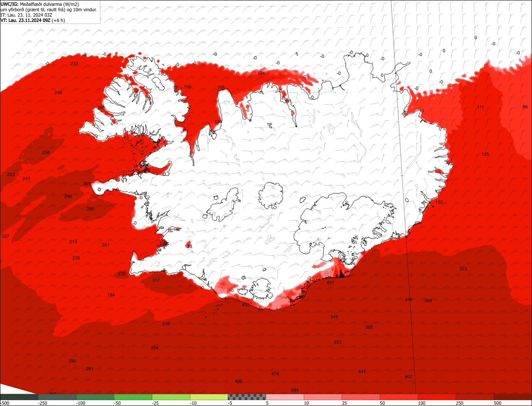
Task: Click the legend swatch between 25 and 50
Action: (x=361, y=397)
